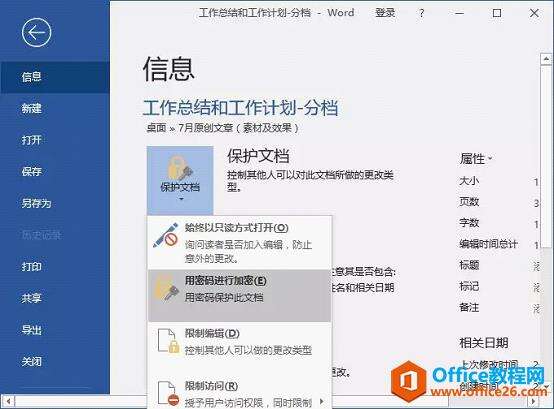Expand 限制访问 submenu arrow
The image size is (554, 409).
point(322,401)
